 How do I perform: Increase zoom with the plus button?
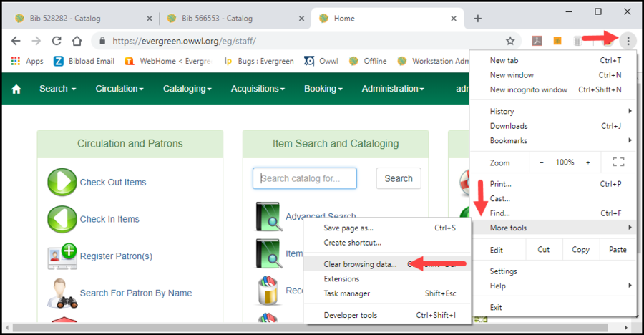pyautogui.click(x=588, y=162)
